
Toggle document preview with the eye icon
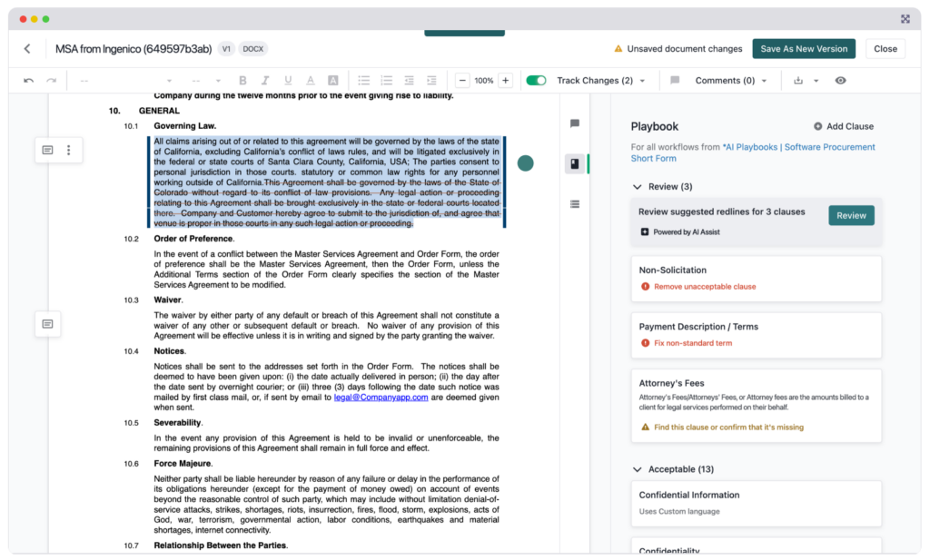839,81
